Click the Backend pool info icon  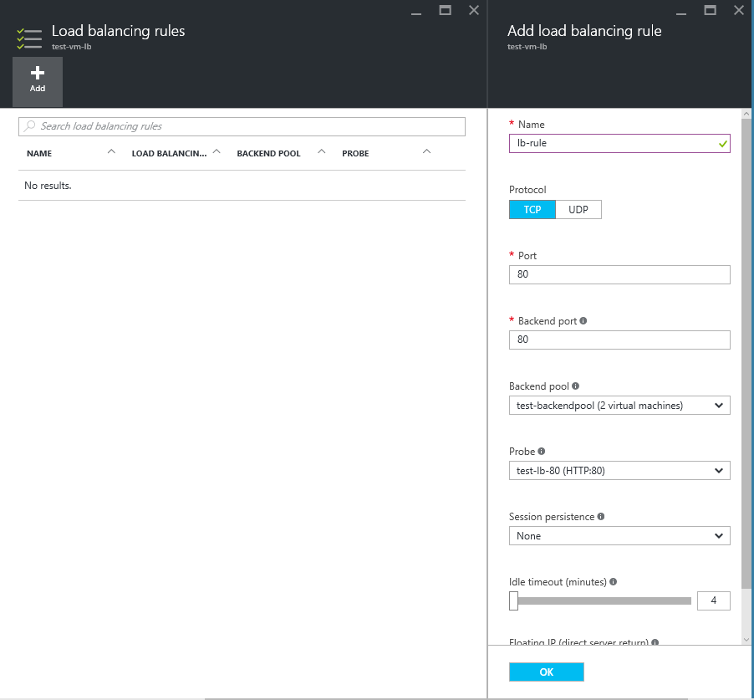click(x=575, y=386)
